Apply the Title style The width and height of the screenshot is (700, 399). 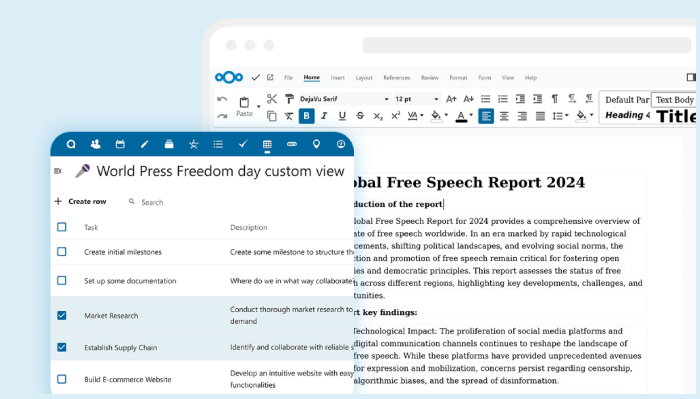point(675,116)
